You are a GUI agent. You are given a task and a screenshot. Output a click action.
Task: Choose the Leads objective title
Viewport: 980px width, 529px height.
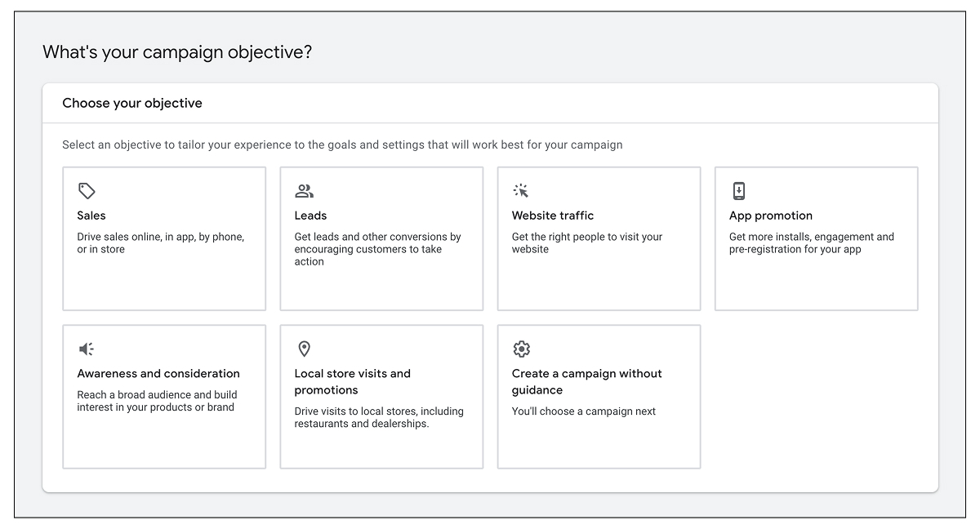pos(310,216)
